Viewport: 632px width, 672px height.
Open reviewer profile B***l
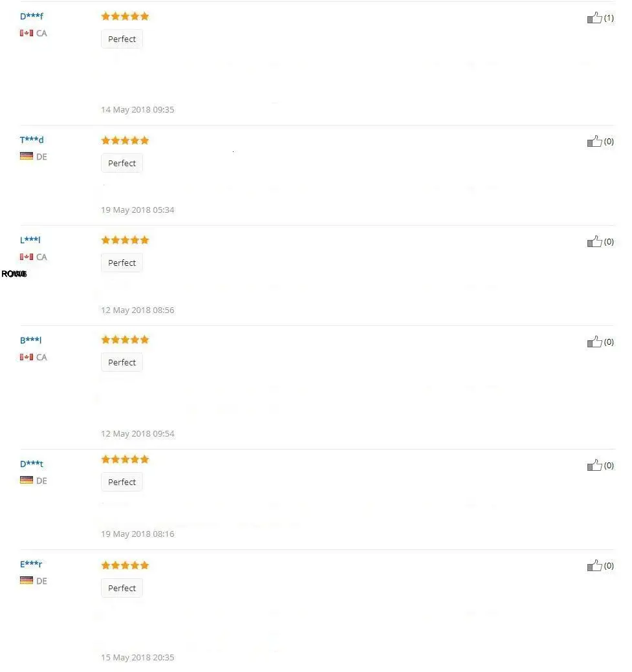click(30, 340)
